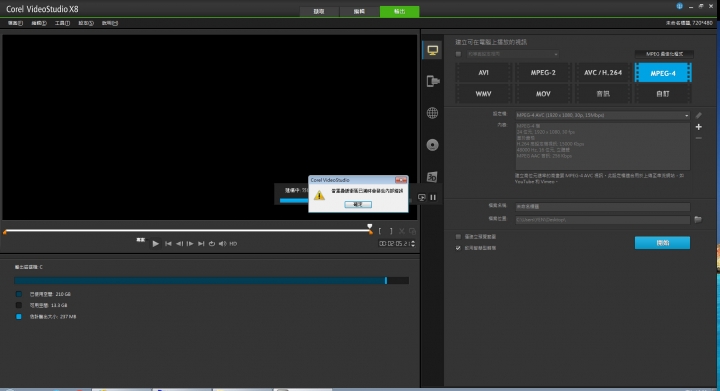Open the second menu in menu bar
This screenshot has width=720, height=391.
click(39, 23)
